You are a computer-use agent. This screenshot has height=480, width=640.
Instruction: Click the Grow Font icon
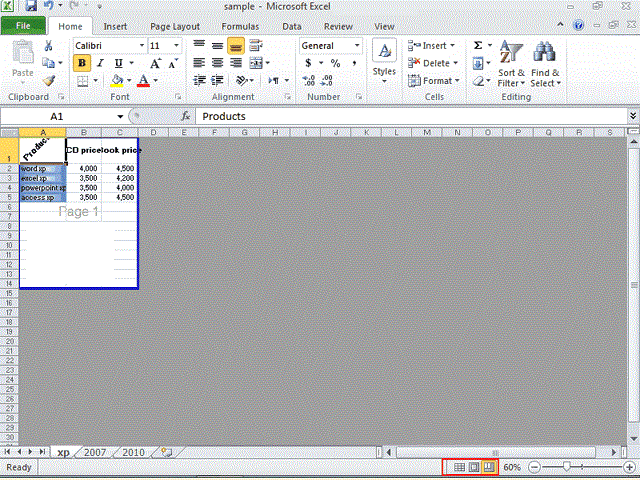click(155, 63)
